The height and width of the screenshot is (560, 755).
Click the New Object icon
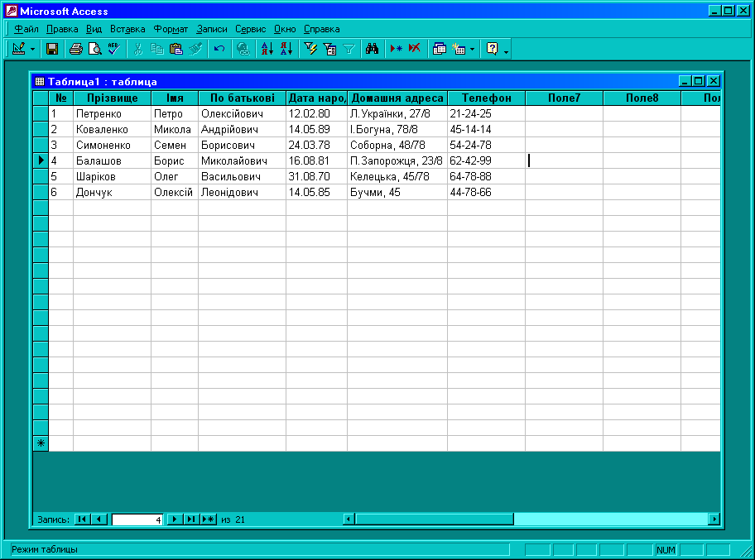pos(459,49)
